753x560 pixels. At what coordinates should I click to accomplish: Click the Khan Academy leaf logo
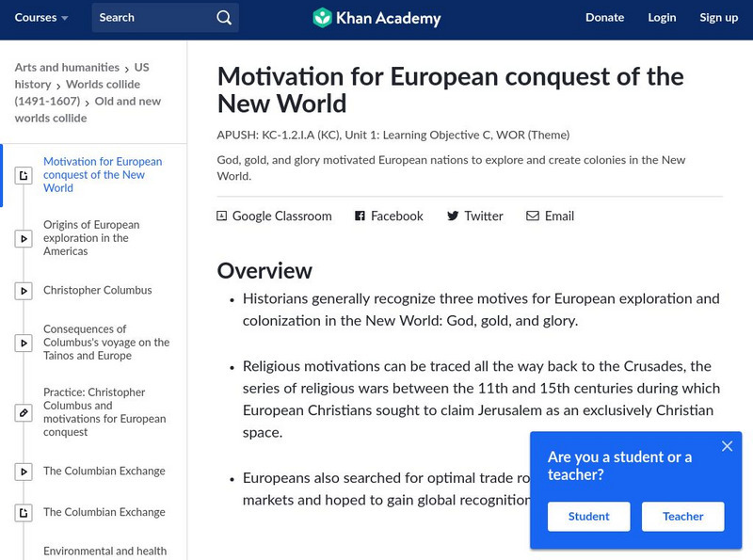click(323, 18)
